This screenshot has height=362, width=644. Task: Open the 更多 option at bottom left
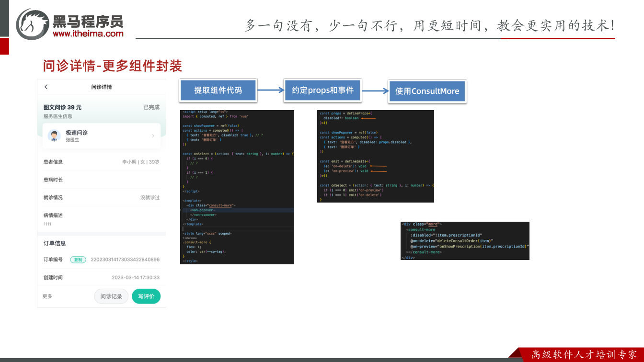(47, 296)
